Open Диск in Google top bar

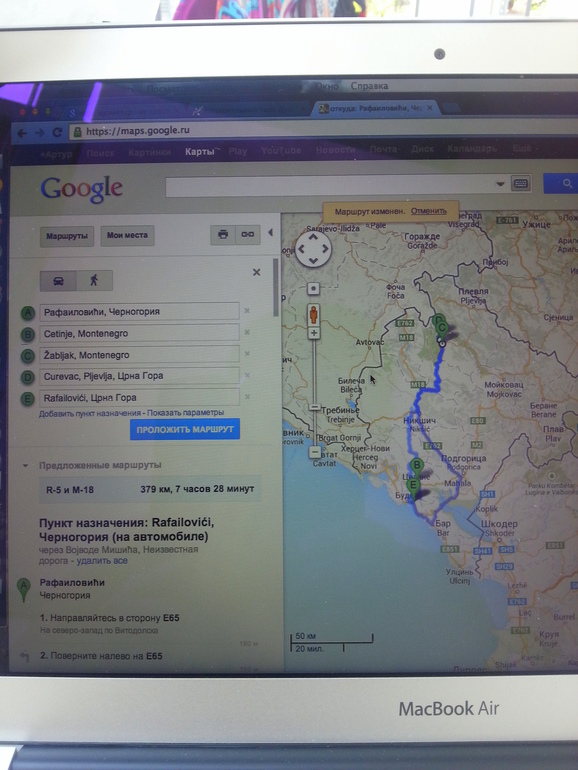pos(422,148)
